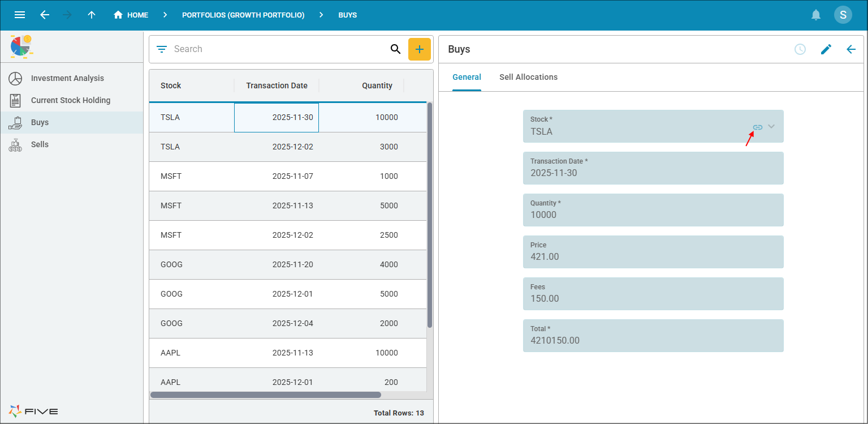The image size is (868, 424).
Task: Click the Price field showing 421.00
Action: pos(653,252)
